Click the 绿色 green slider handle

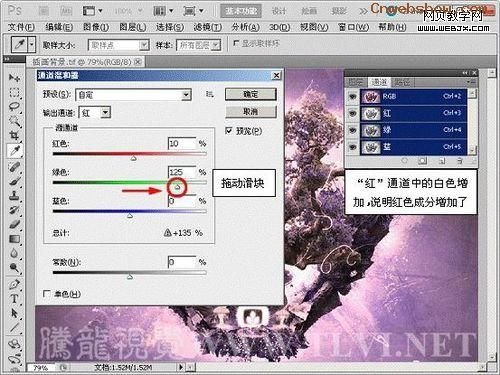point(177,187)
